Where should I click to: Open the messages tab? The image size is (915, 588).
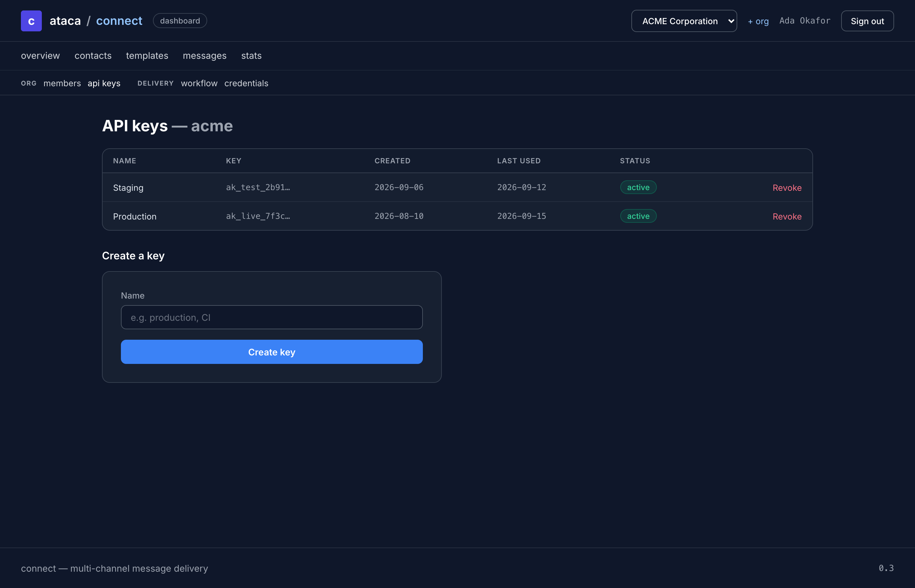click(x=205, y=56)
